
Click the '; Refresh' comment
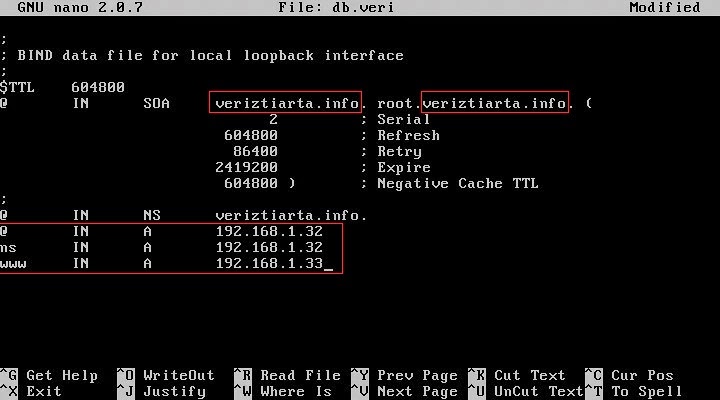[400, 135]
